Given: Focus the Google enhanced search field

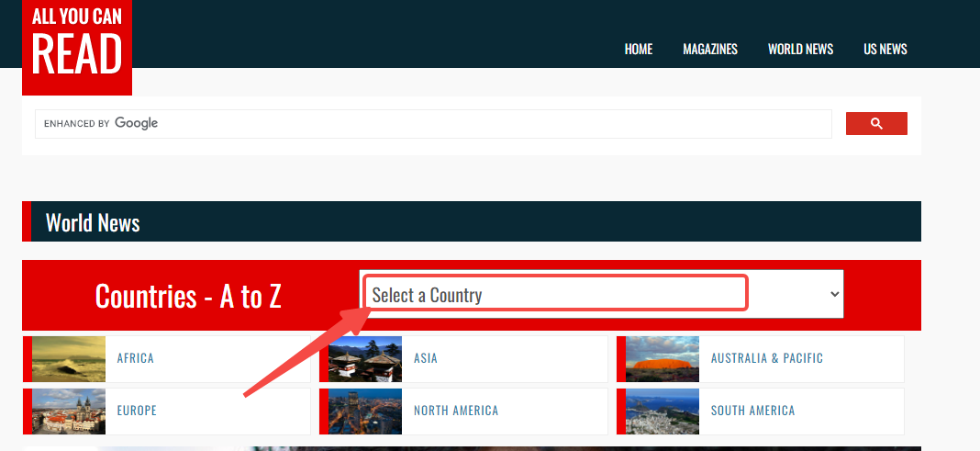Looking at the screenshot, I should pos(433,124).
